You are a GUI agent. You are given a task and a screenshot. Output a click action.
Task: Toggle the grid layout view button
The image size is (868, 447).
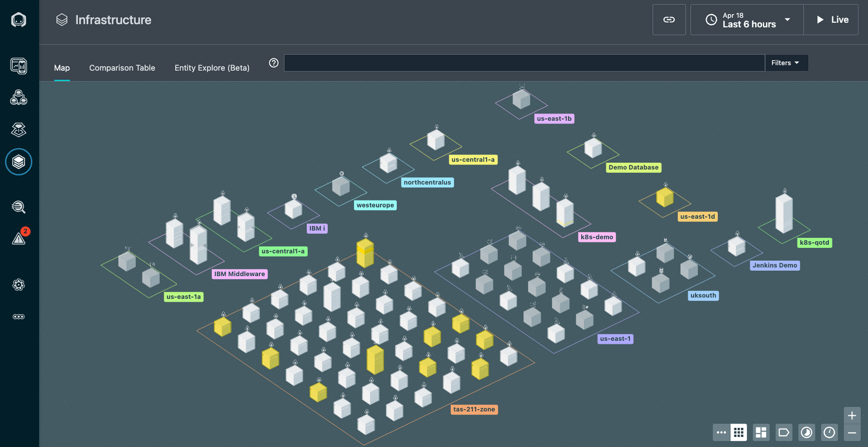tap(738, 432)
